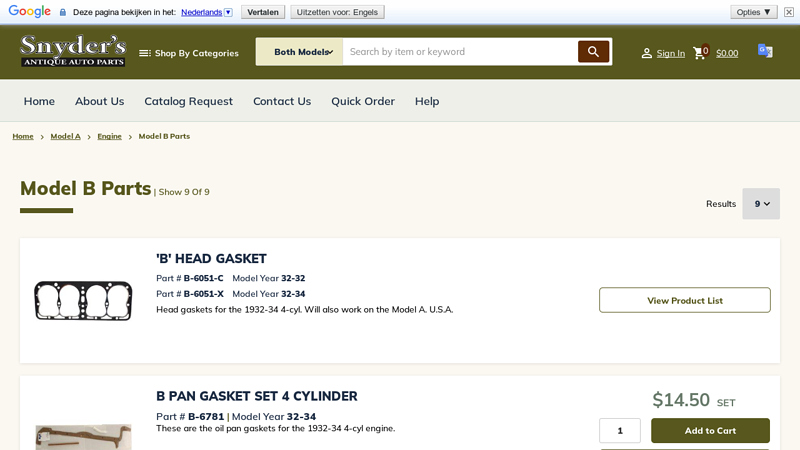The height and width of the screenshot is (450, 800).
Task: Expand the Both Models dropdown
Action: (x=300, y=52)
